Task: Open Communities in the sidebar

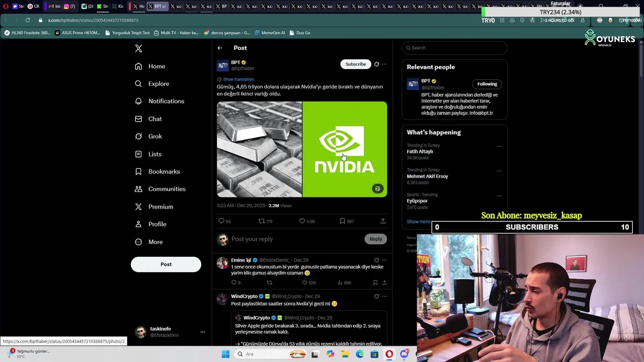Action: (160, 189)
